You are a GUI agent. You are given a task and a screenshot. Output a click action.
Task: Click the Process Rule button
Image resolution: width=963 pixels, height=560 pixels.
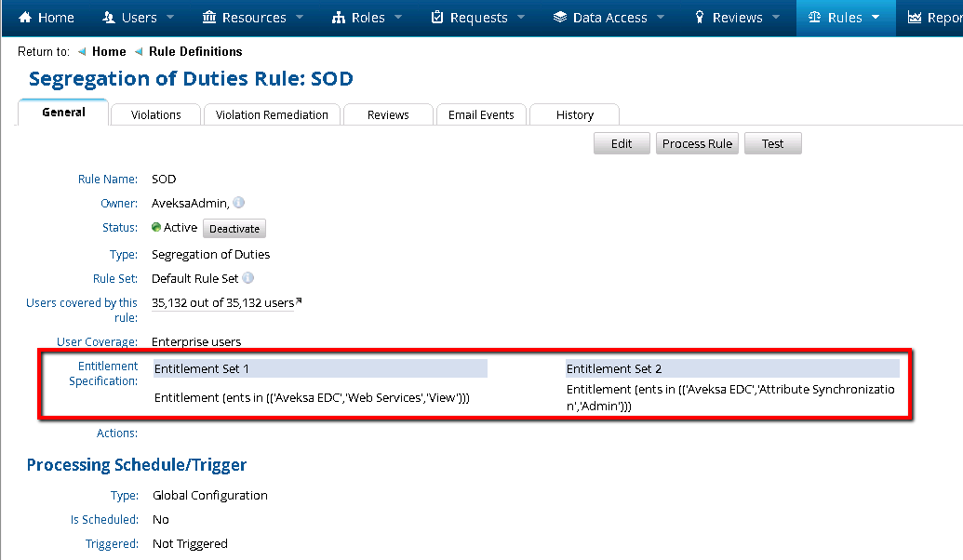pos(697,143)
